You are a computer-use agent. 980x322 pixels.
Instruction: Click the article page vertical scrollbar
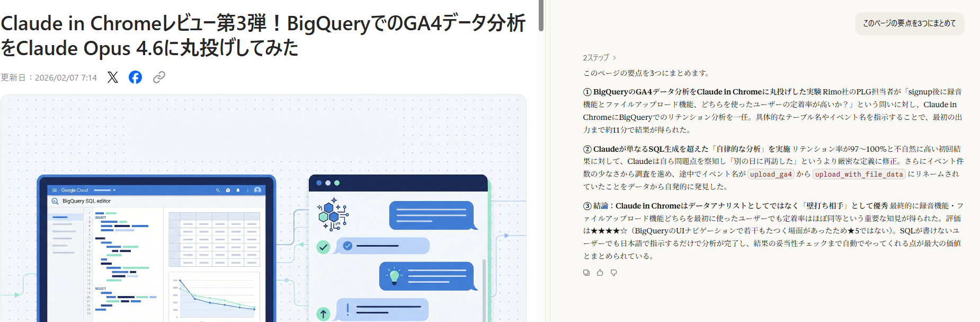(541, 16)
